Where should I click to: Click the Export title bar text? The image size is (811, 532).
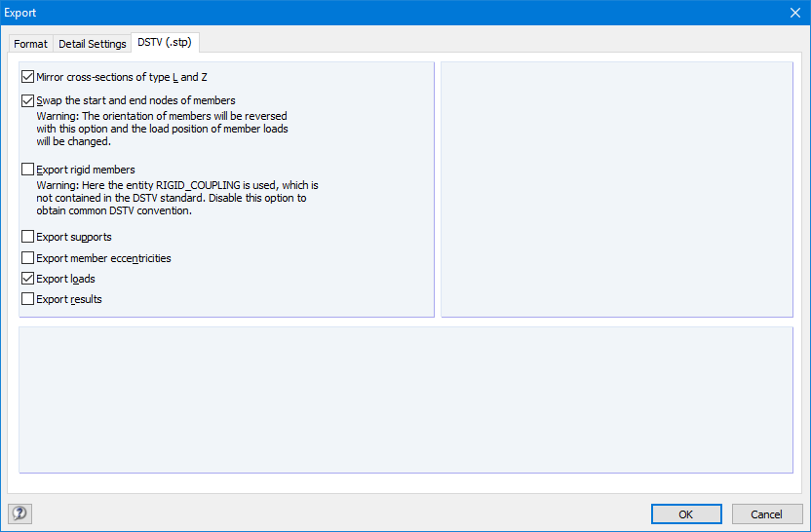click(20, 13)
